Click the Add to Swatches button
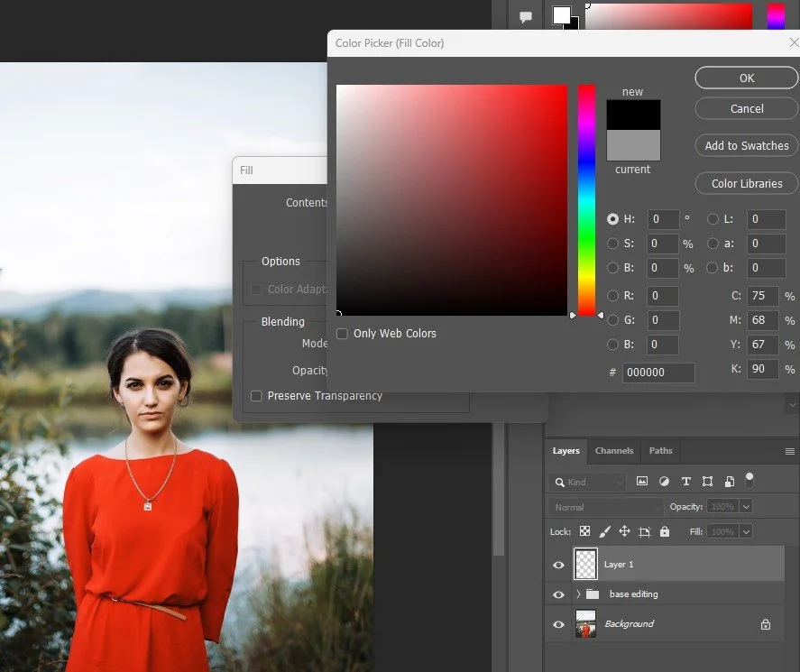The width and height of the screenshot is (800, 672). 746,145
